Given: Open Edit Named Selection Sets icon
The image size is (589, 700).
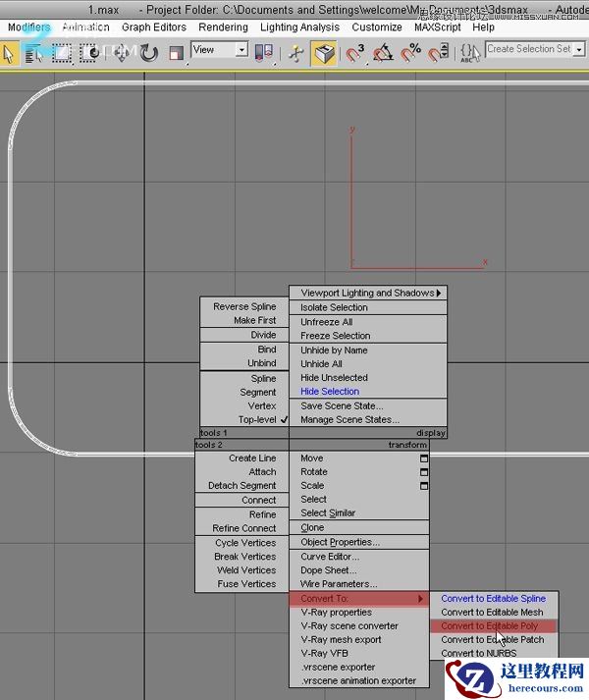Looking at the screenshot, I should pos(470,53).
